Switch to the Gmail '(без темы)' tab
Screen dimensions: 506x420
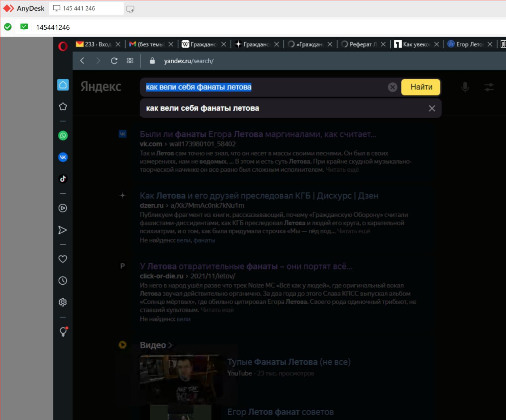pos(147,44)
